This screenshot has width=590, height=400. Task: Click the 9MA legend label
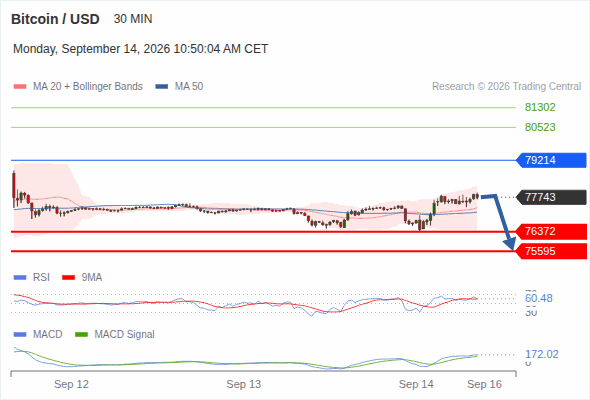[92, 278]
